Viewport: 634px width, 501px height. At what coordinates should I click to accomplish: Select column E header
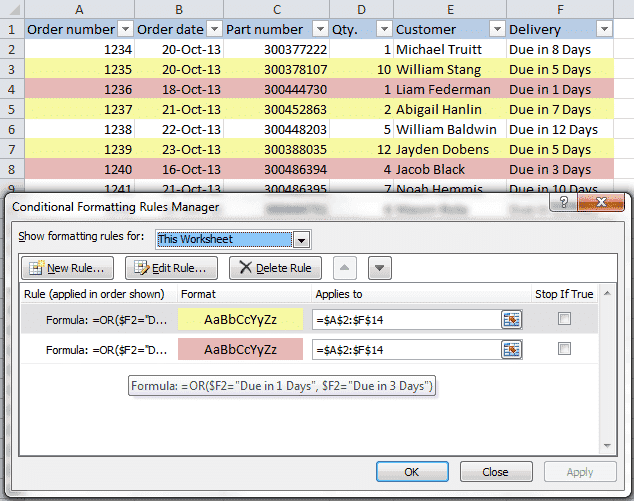click(449, 9)
